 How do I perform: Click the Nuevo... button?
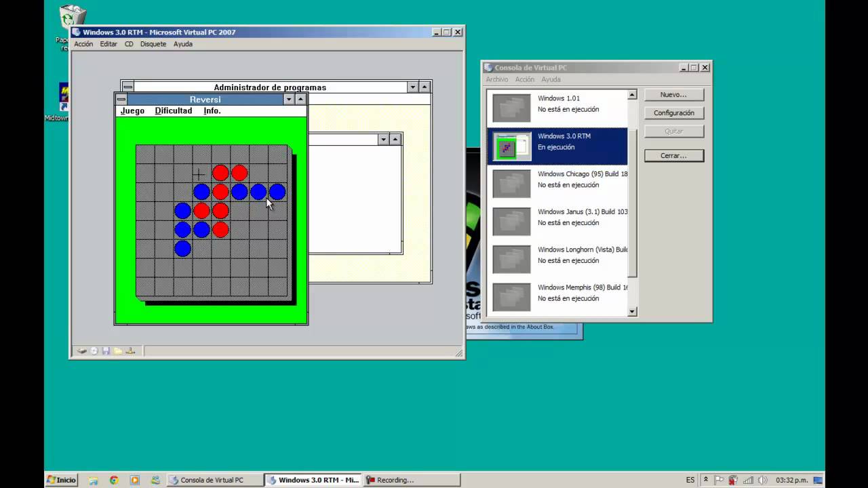point(674,95)
